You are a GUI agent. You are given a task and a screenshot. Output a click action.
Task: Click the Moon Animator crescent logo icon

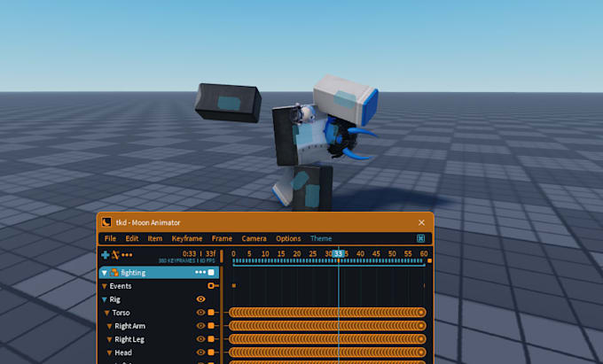pyautogui.click(x=106, y=222)
